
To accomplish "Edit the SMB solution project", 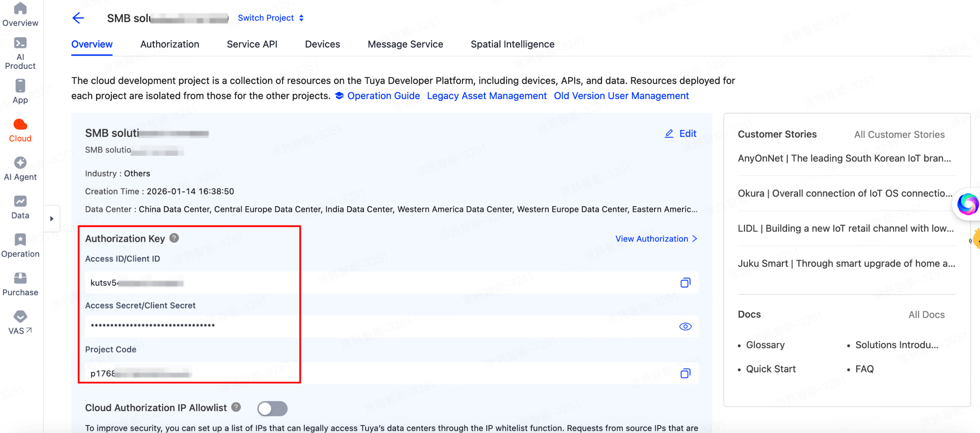I will tap(680, 134).
